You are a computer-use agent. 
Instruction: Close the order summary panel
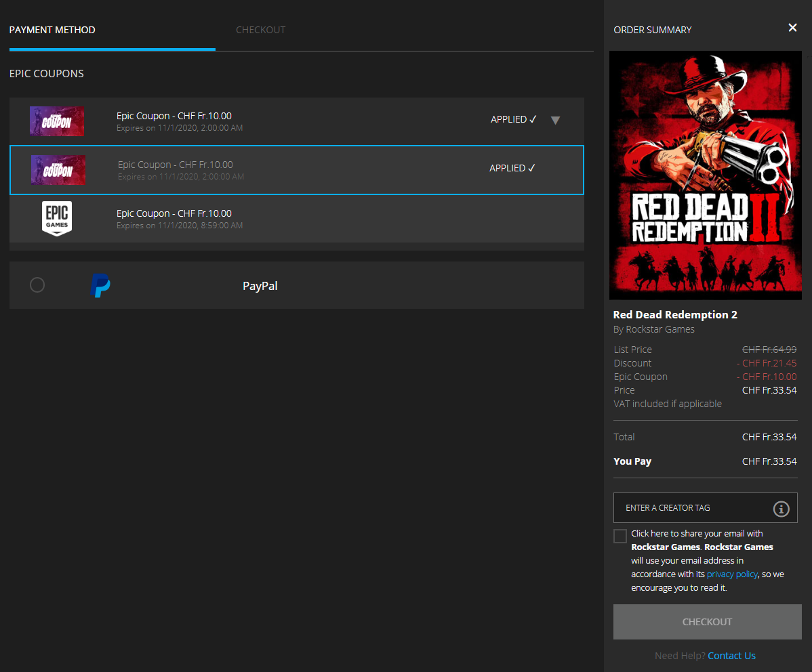pyautogui.click(x=792, y=28)
